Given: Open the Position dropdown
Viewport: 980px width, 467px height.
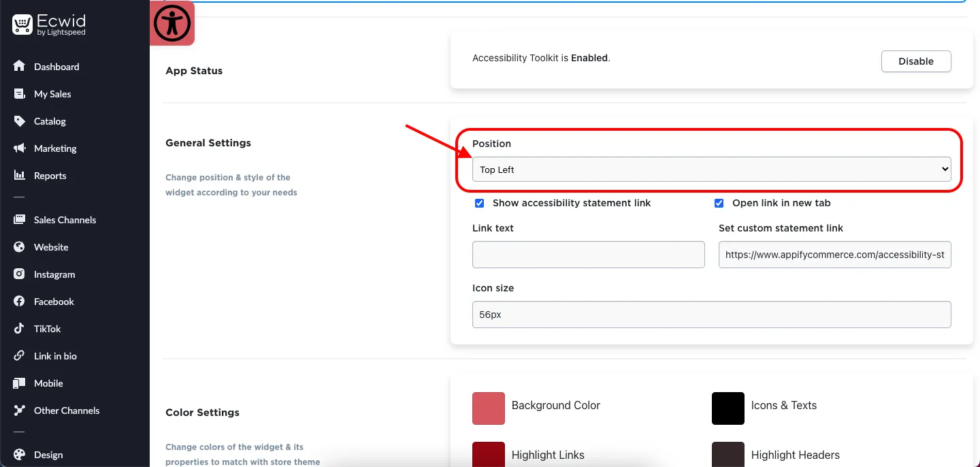Looking at the screenshot, I should tap(711, 170).
